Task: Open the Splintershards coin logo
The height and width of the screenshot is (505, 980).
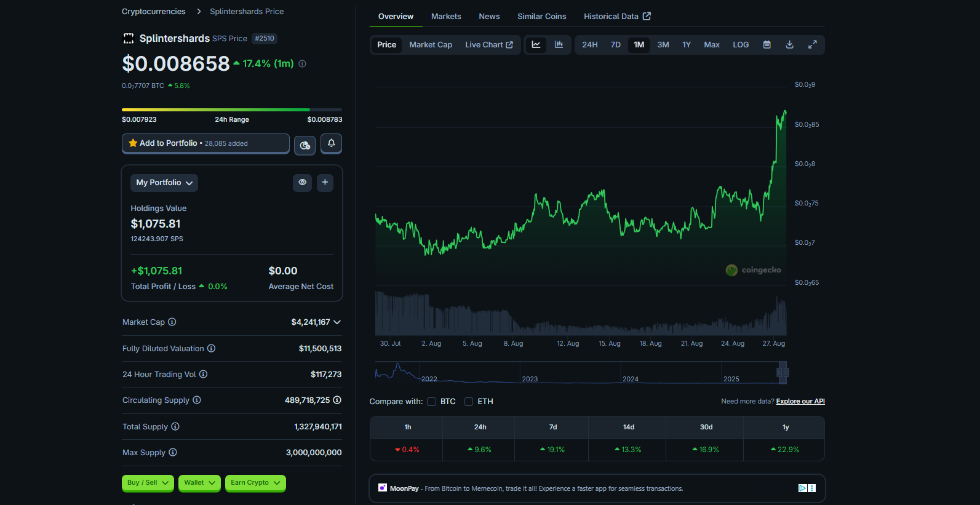Action: coord(129,39)
